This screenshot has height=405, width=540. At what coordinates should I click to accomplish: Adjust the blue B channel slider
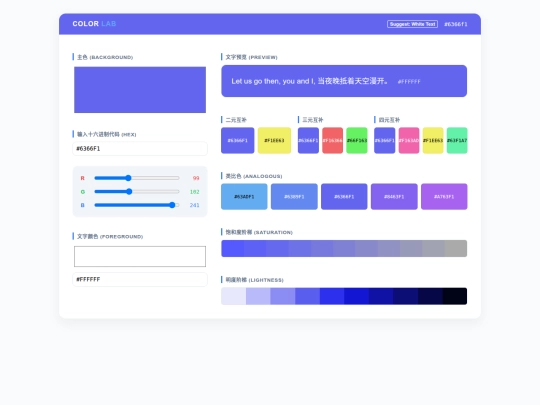click(x=137, y=205)
